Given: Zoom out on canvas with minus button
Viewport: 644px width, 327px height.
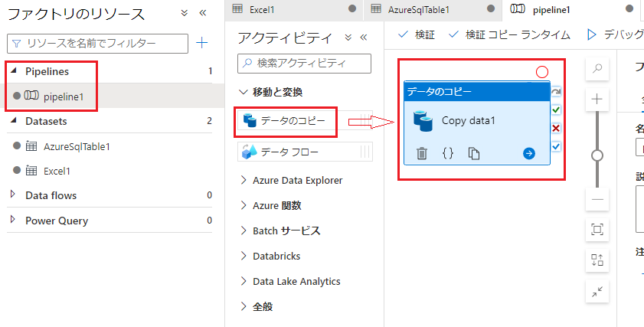Looking at the screenshot, I should pos(597,200).
